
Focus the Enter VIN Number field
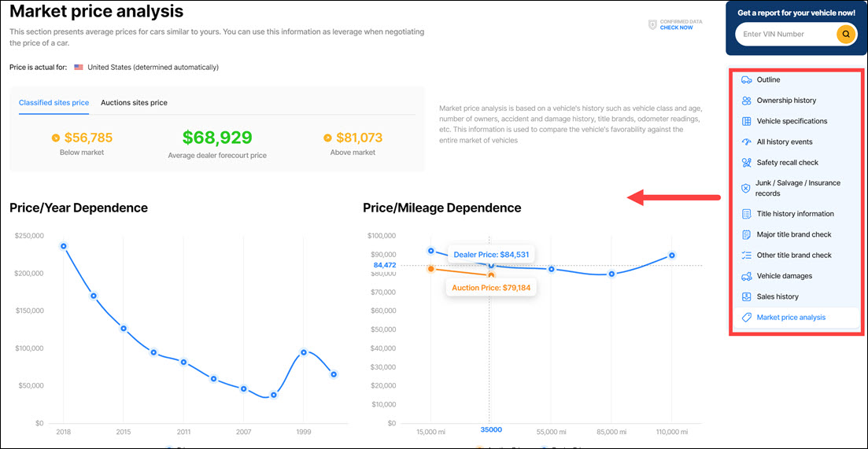[x=787, y=35]
